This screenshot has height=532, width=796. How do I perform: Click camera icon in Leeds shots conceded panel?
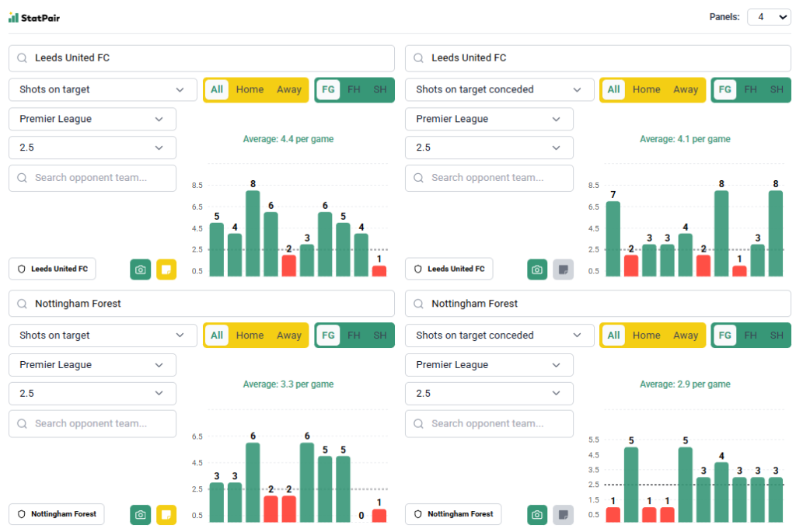pyautogui.click(x=536, y=269)
